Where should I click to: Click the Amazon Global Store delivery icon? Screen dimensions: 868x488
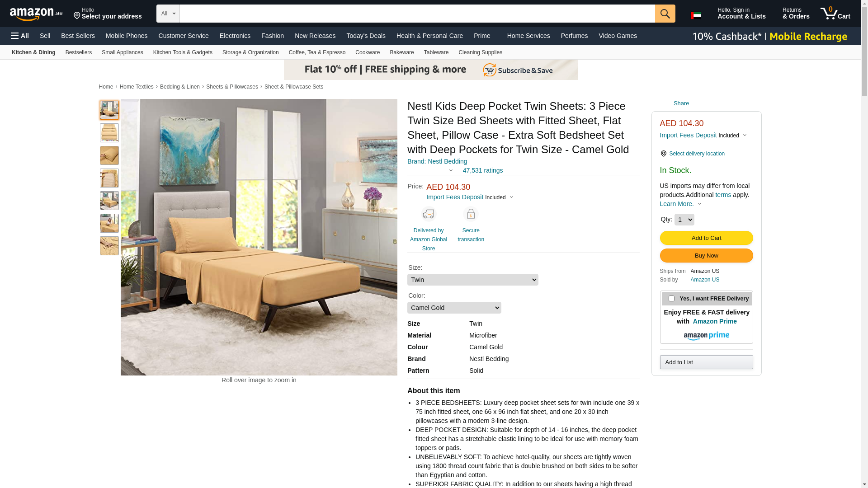coord(428,214)
